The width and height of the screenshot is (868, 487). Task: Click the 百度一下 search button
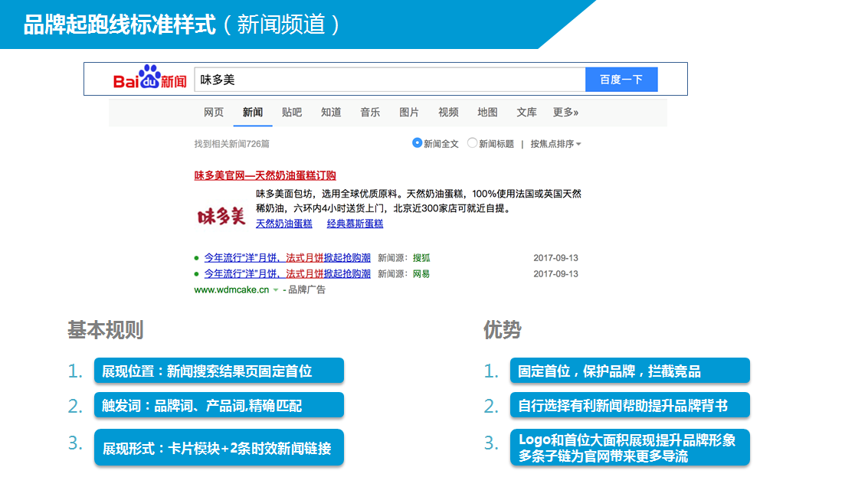click(621, 80)
